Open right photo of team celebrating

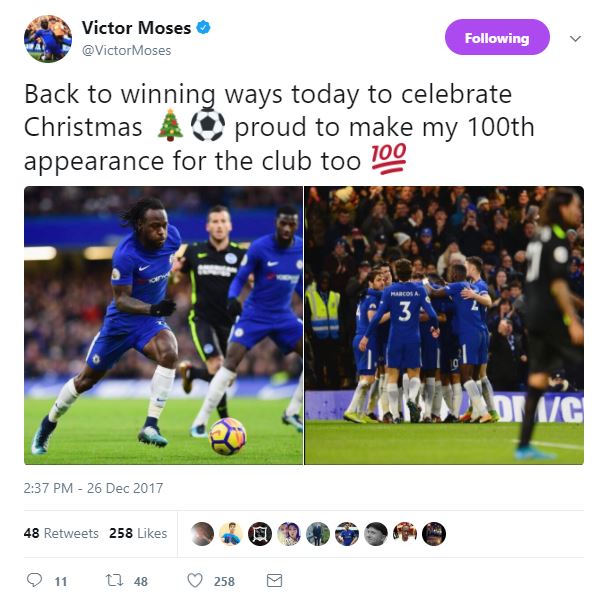pos(444,325)
